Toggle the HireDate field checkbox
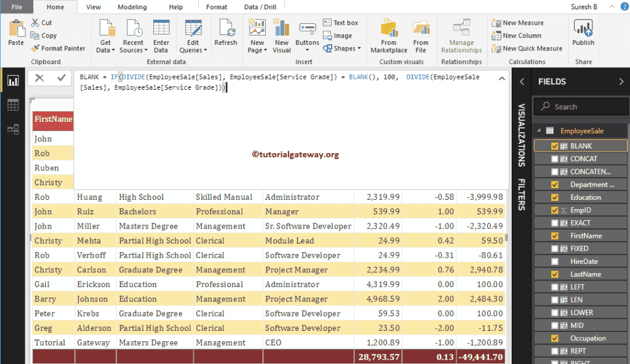 [555, 261]
